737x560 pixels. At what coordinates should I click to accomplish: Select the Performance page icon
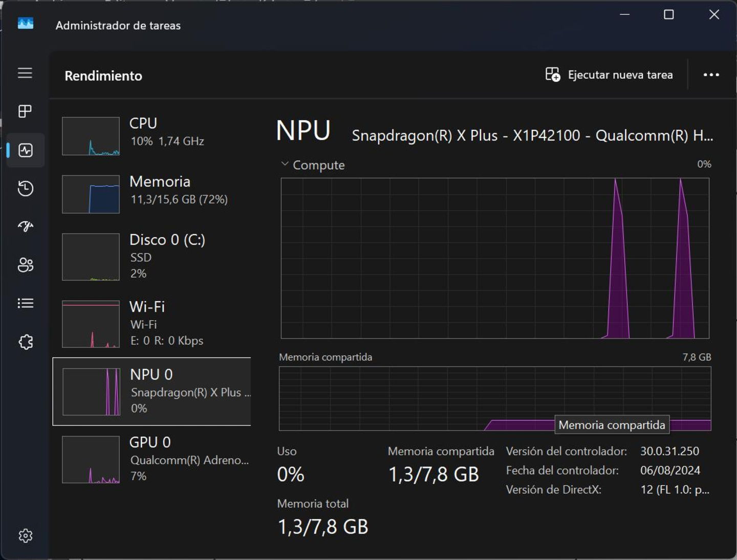[26, 150]
